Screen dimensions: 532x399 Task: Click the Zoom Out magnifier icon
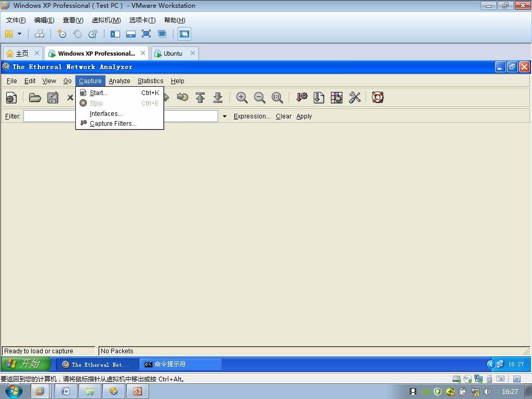260,97
